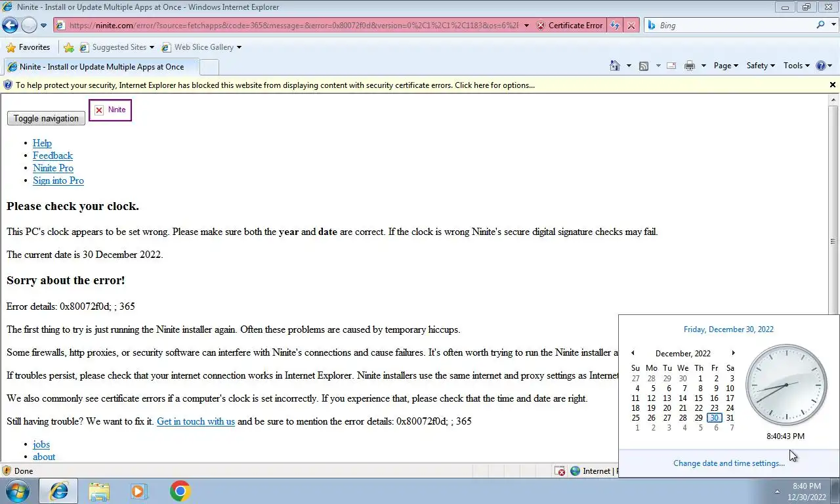Open the Tools menu
This screenshot has width=840, height=504.
point(797,66)
